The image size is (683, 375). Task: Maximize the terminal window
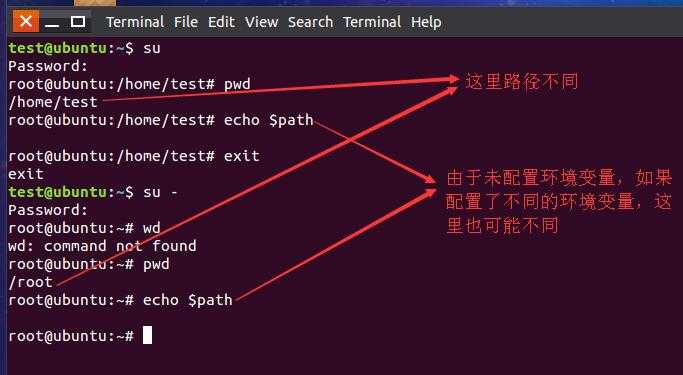[78, 21]
